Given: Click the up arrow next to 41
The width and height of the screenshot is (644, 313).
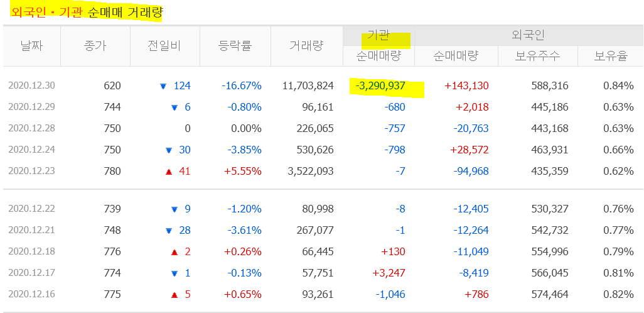Looking at the screenshot, I should (x=168, y=172).
